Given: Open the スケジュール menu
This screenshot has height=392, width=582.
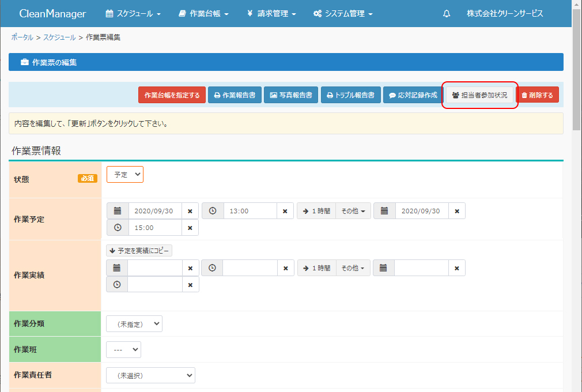Looking at the screenshot, I should tap(133, 14).
